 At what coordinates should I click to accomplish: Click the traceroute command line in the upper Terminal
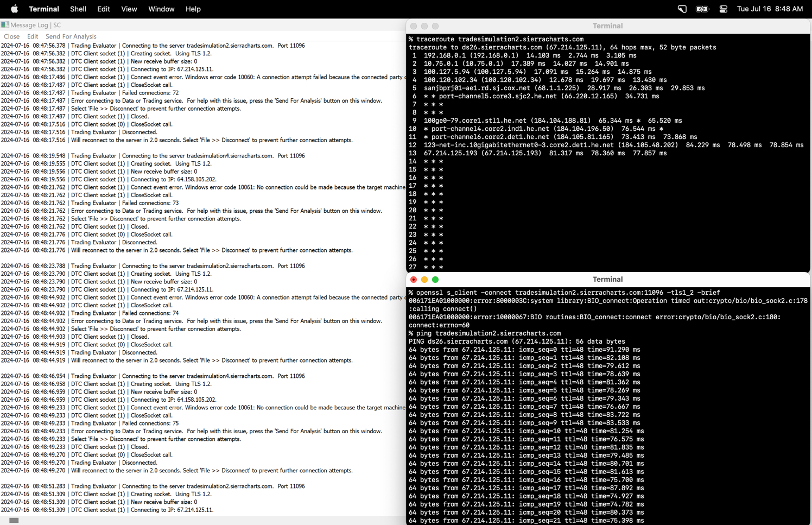496,39
